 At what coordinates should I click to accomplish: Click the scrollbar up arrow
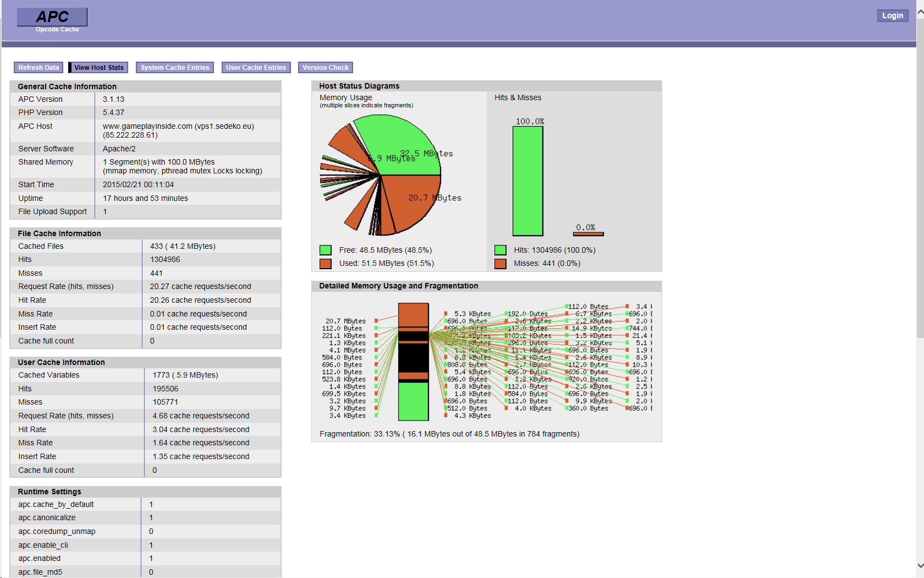(x=920, y=12)
